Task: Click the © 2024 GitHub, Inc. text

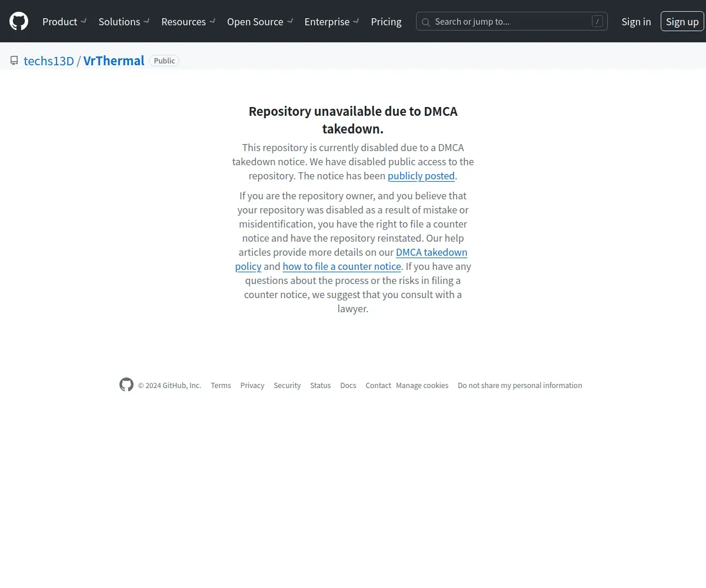Action: (x=169, y=386)
